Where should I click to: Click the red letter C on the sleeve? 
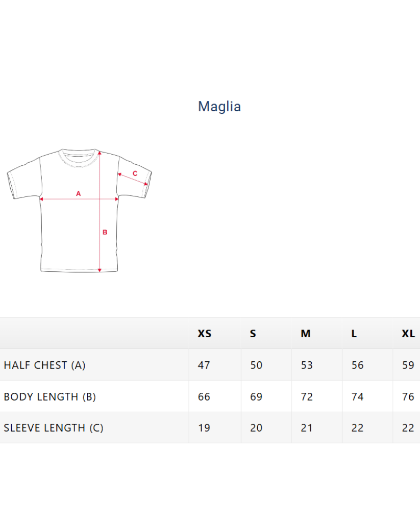click(x=135, y=173)
